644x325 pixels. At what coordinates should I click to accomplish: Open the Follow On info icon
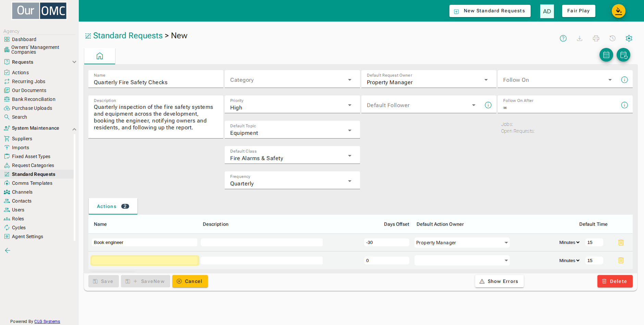click(x=624, y=80)
